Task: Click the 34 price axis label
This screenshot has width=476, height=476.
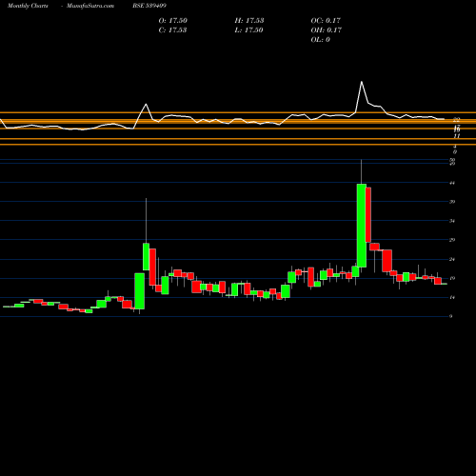Action: tap(452, 221)
